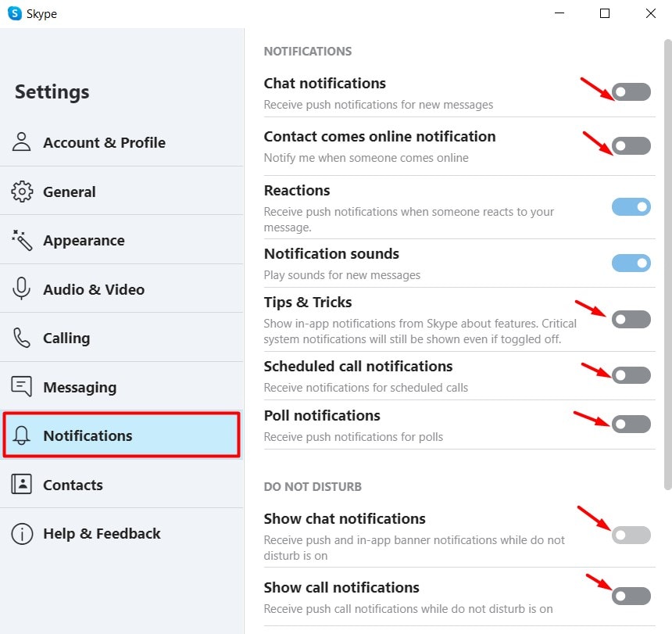Viewport: 672px width, 634px height.
Task: Click the Notifications bell icon
Action: [21, 435]
